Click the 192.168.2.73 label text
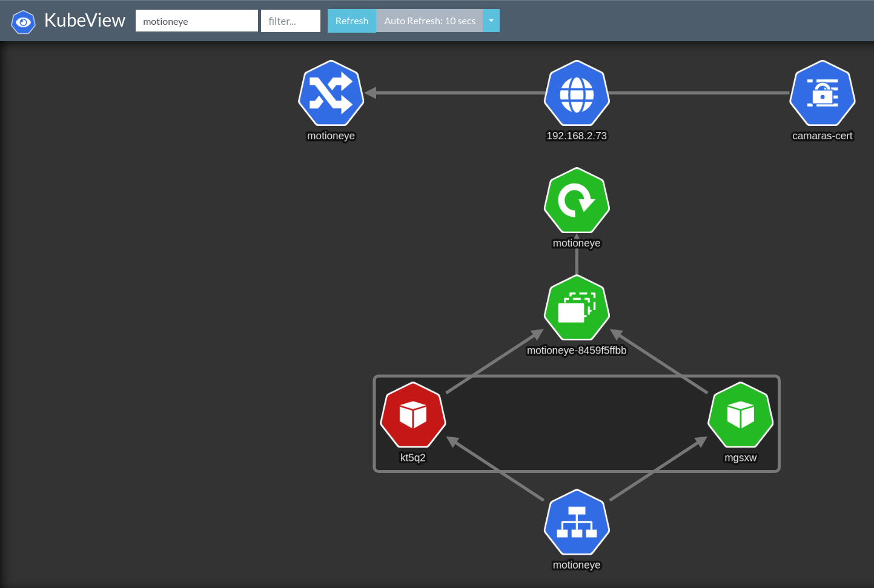The image size is (874, 588). pos(577,136)
